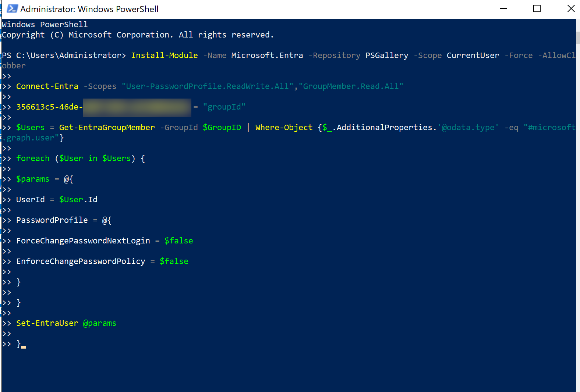Click the 'PS C:\Users\Administrator>' prompt
This screenshot has height=392, width=580.
pos(64,56)
